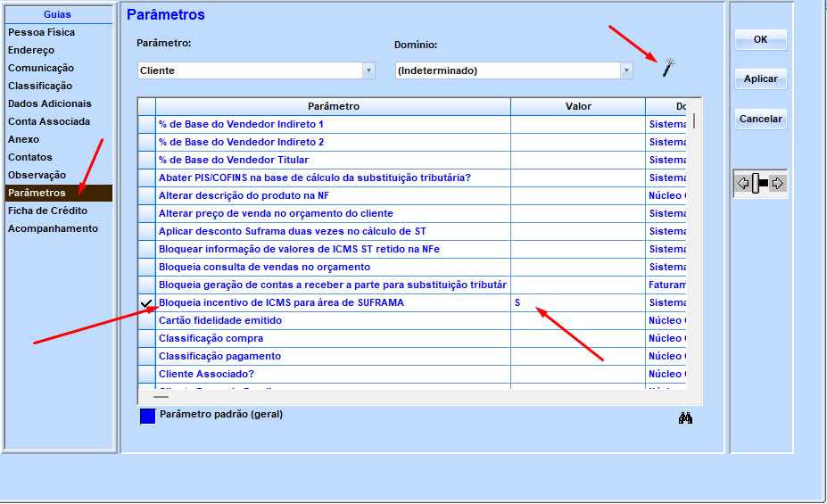Select the '% de Base do Vendedor Indireto 1' parameter
The width and height of the screenshot is (827, 504).
pyautogui.click(x=334, y=124)
